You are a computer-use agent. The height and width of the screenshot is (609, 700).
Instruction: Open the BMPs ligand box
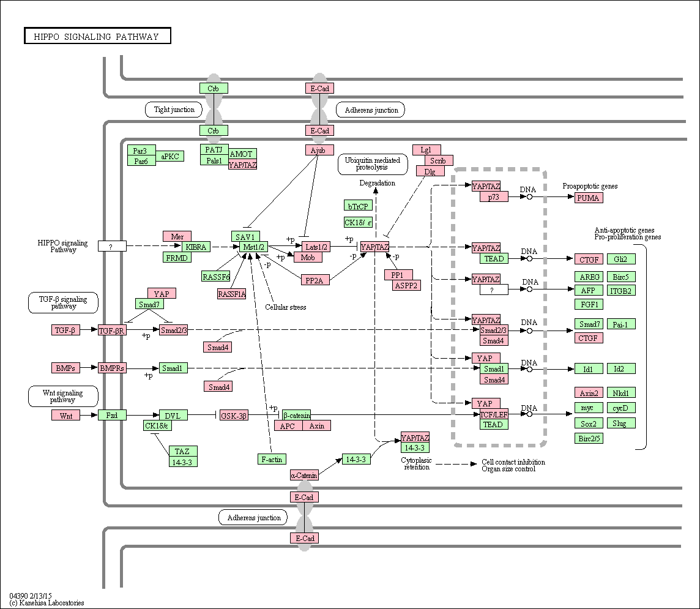pyautogui.click(x=66, y=368)
